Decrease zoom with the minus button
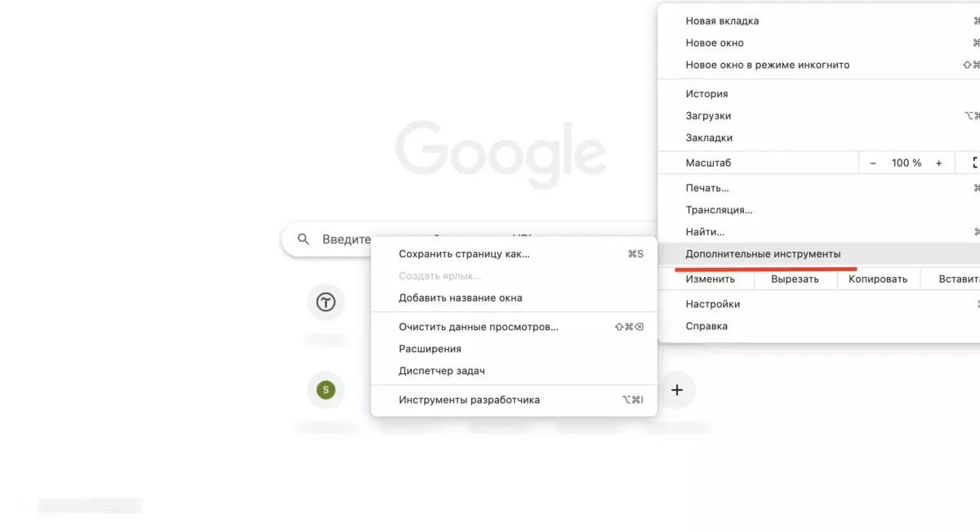980x532 pixels. click(873, 163)
